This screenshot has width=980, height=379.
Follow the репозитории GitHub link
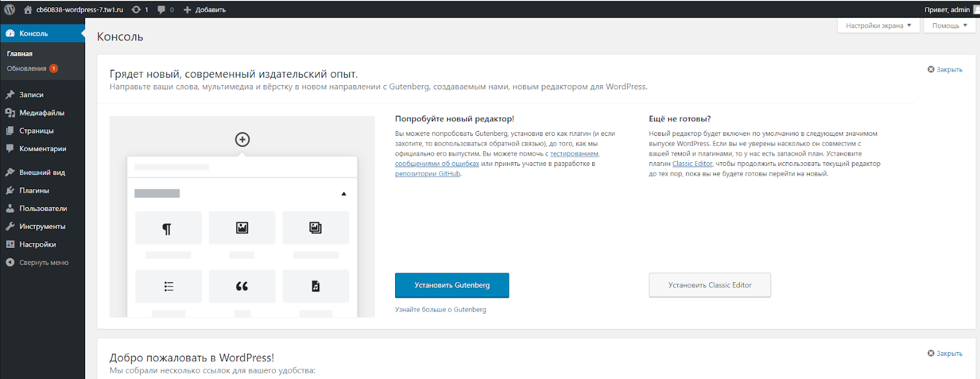[428, 174]
